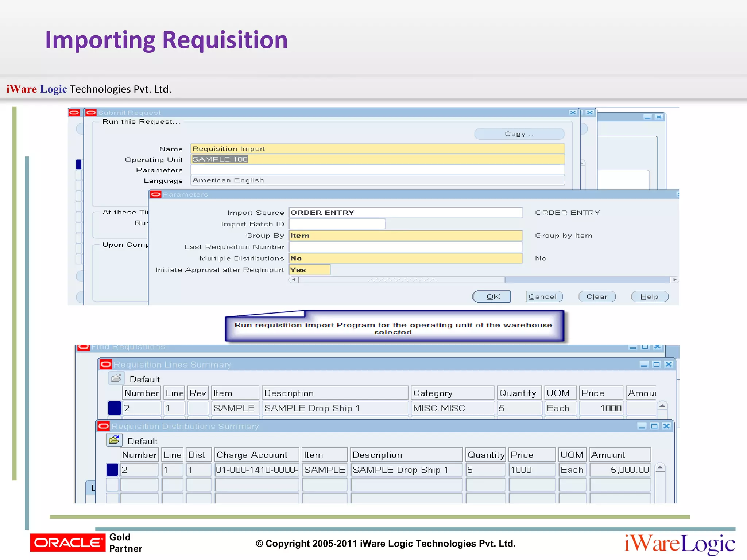Click the Price cell 1000 in lines summary
747x560 pixels.
tap(601, 408)
